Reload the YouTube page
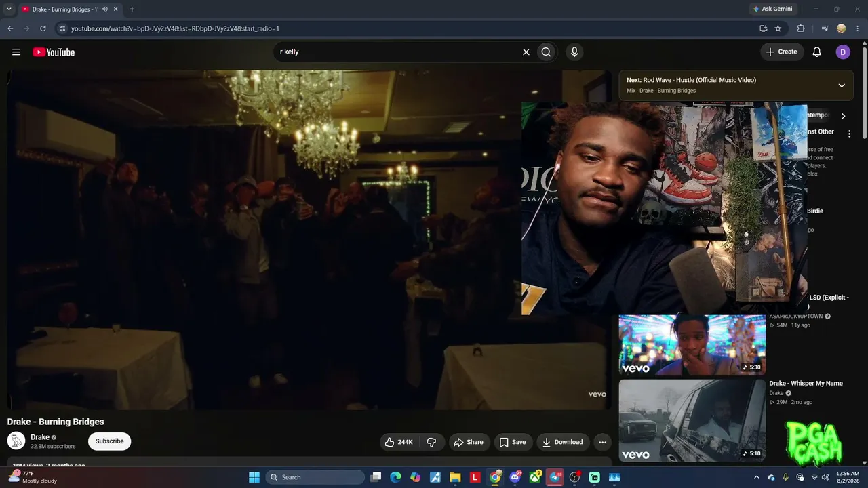The height and width of the screenshot is (488, 868). (43, 28)
